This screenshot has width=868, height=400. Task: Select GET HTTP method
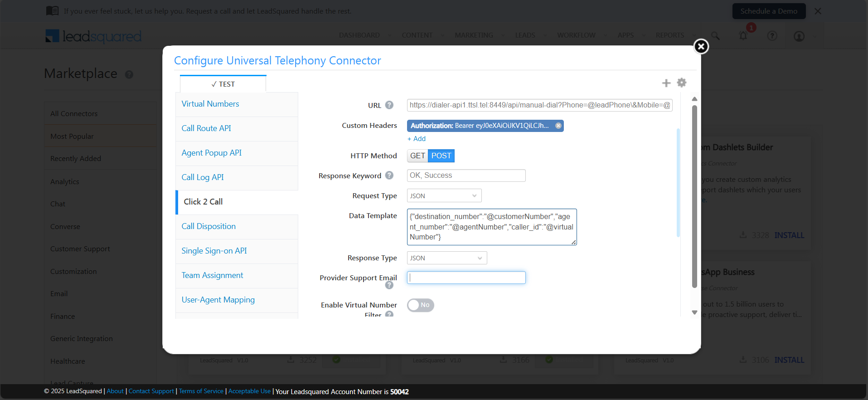pos(417,156)
